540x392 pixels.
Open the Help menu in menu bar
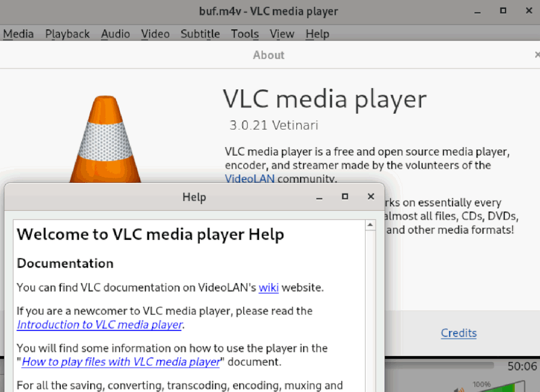(x=317, y=34)
